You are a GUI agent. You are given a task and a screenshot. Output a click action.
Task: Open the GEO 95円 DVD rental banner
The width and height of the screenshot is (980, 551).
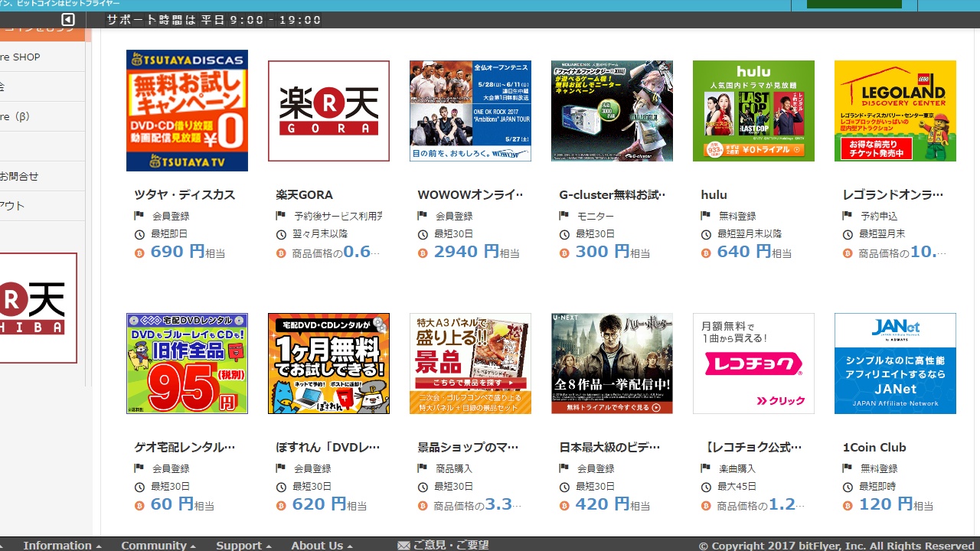[187, 364]
